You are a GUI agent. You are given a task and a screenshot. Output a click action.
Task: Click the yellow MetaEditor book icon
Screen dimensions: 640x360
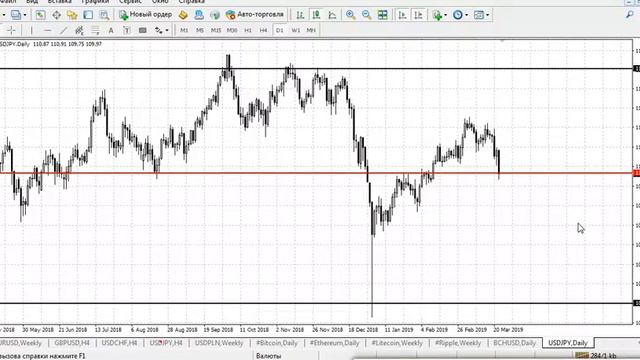[x=183, y=15]
